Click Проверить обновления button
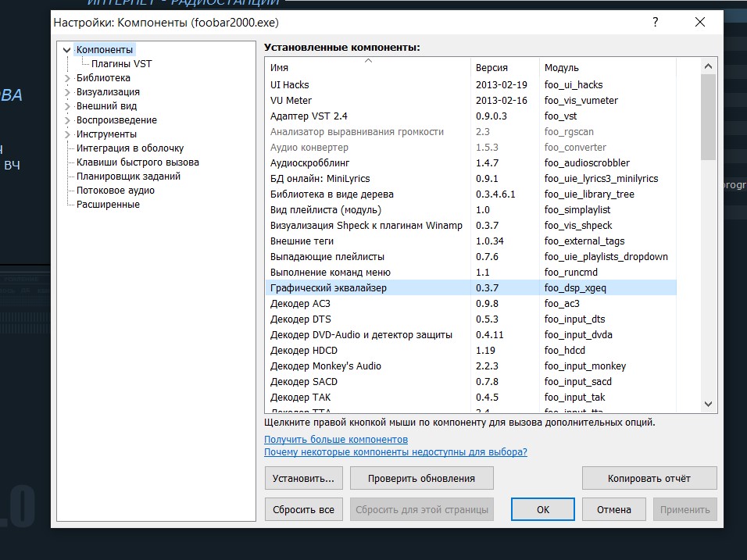Viewport: 747px width, 560px height. pos(422,479)
